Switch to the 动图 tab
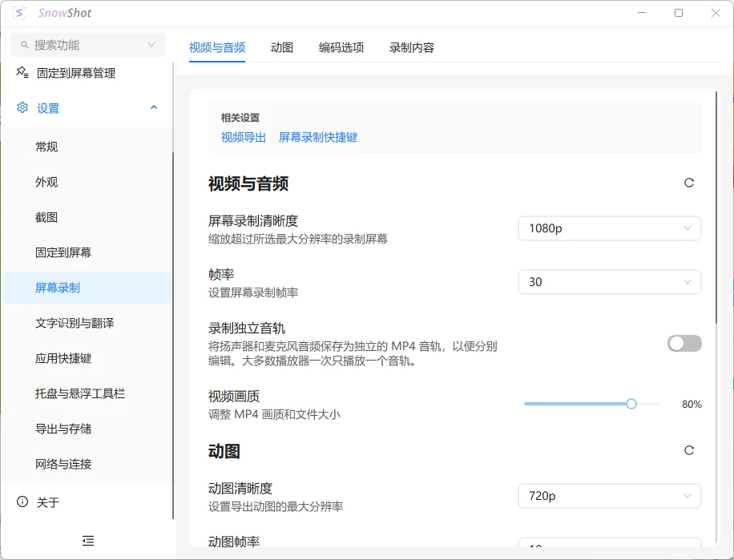 click(x=282, y=48)
